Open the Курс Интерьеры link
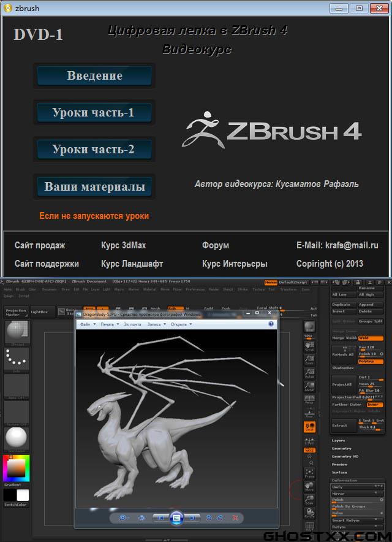 (x=235, y=264)
